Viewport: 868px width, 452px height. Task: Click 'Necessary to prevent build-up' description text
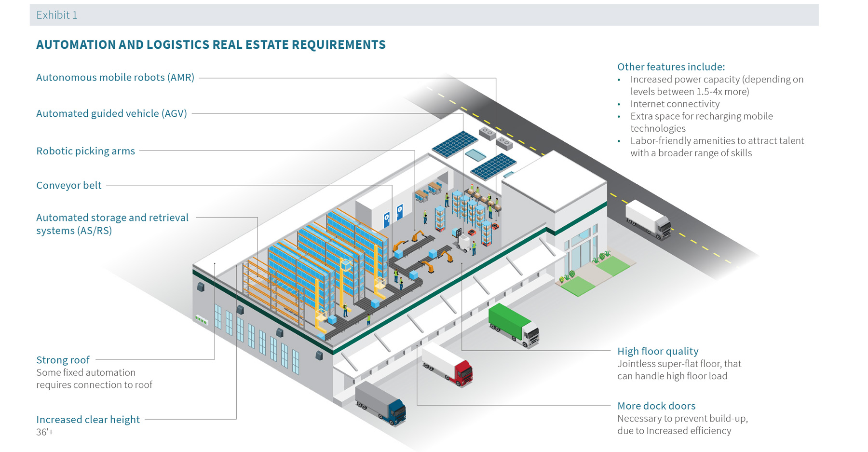pyautogui.click(x=682, y=425)
